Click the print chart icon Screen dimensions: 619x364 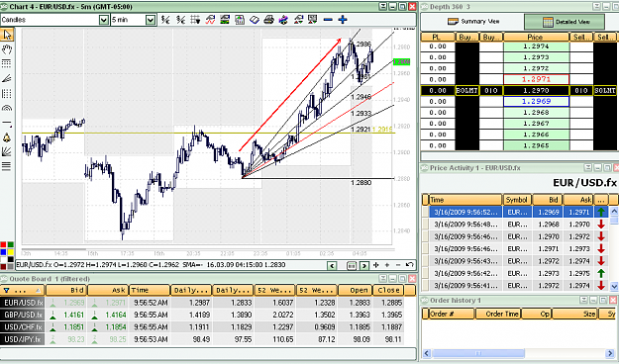(268, 20)
